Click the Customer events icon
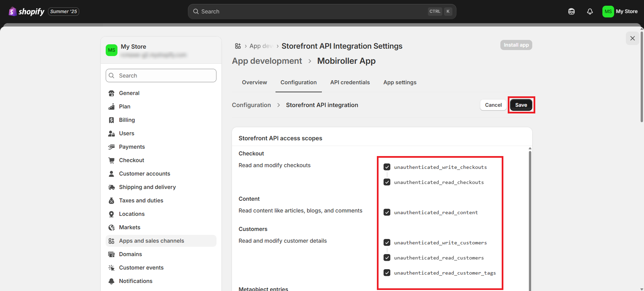The height and width of the screenshot is (291, 644). (x=111, y=268)
